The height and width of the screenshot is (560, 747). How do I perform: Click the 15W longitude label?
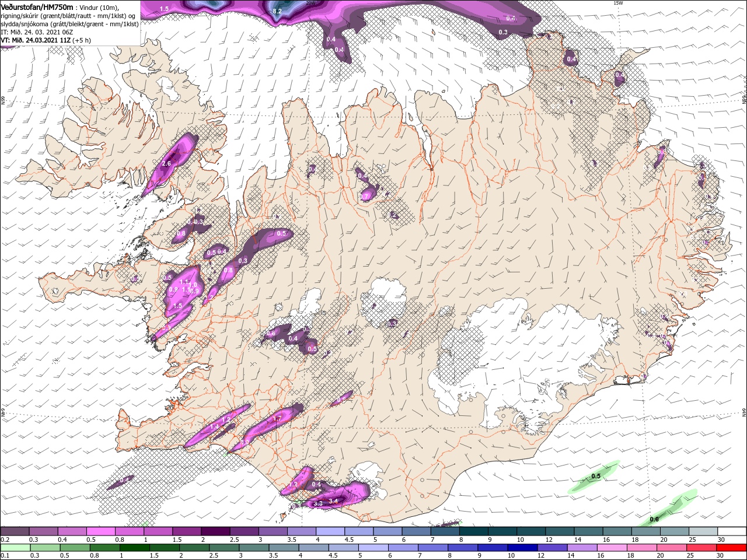[617, 3]
